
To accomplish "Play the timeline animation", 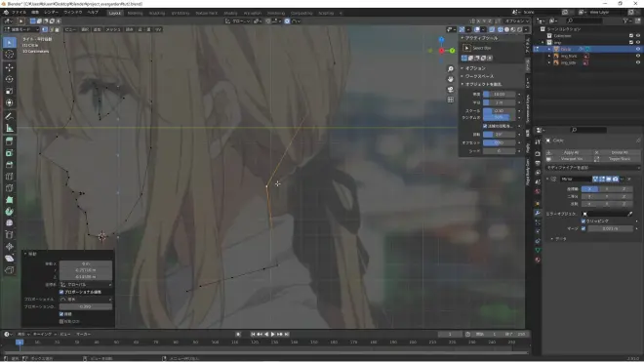I will coord(272,335).
